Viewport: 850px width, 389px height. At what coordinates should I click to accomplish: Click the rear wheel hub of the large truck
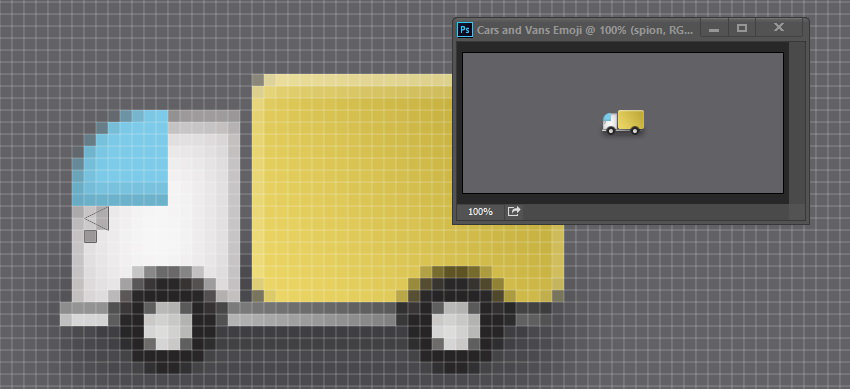click(455, 326)
